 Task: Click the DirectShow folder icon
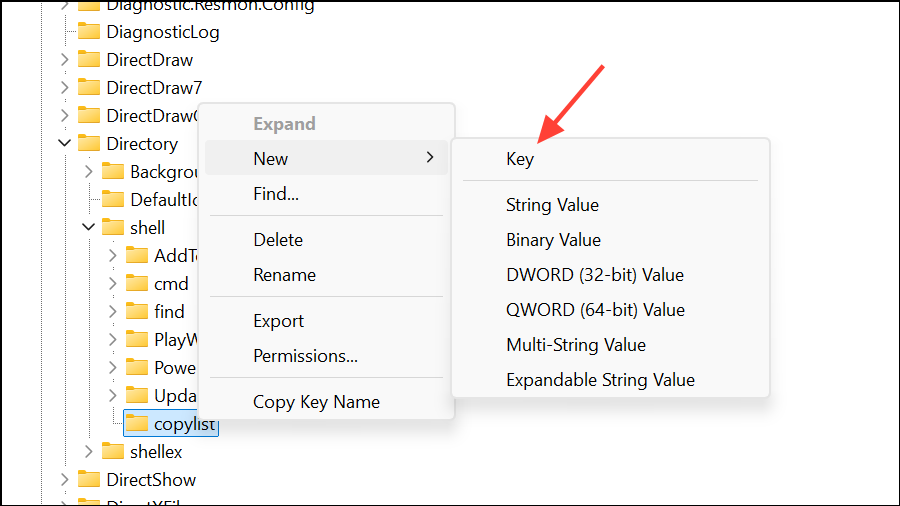coord(89,480)
